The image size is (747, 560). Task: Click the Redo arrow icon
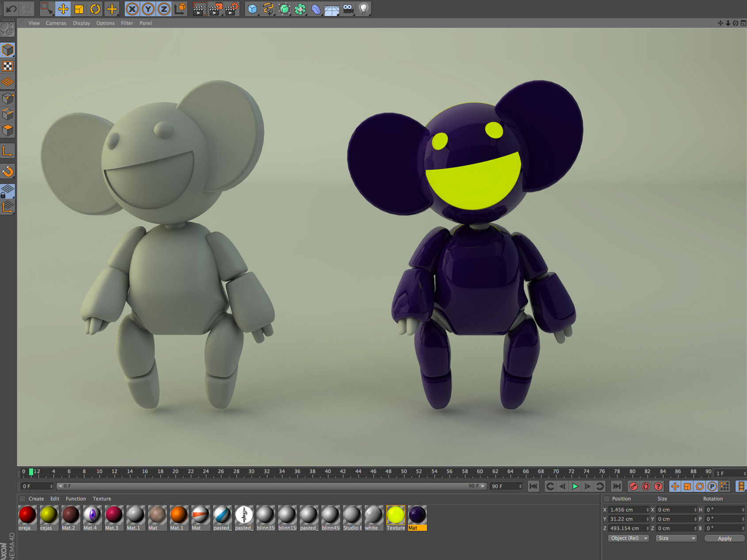[27, 8]
